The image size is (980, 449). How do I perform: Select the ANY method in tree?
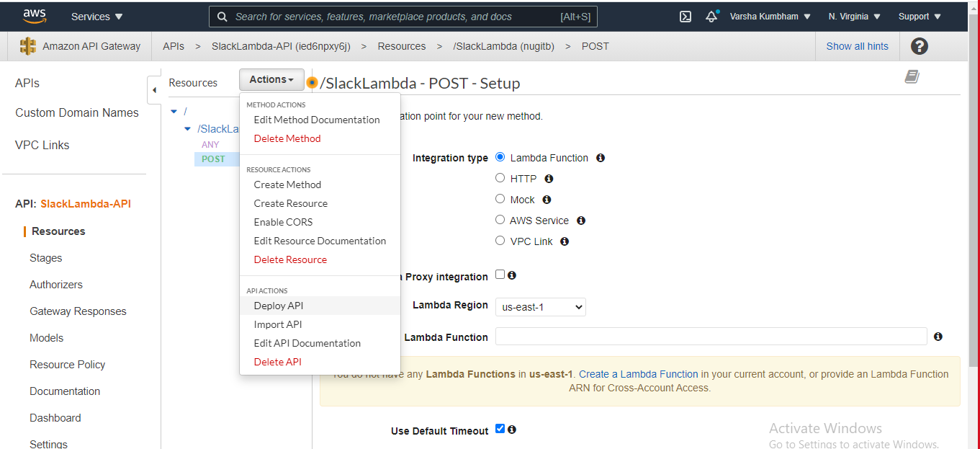click(x=210, y=145)
